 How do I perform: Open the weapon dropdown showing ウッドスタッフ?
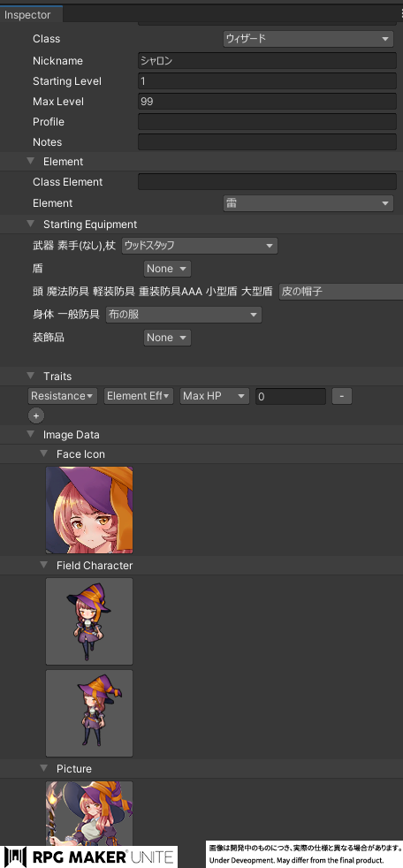click(x=200, y=246)
